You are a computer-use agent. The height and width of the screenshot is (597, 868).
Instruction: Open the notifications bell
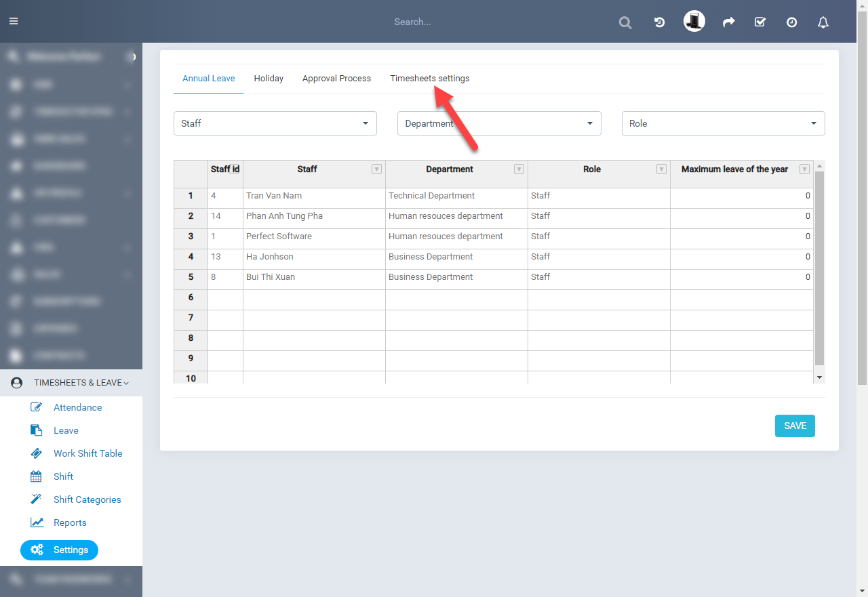(x=823, y=22)
